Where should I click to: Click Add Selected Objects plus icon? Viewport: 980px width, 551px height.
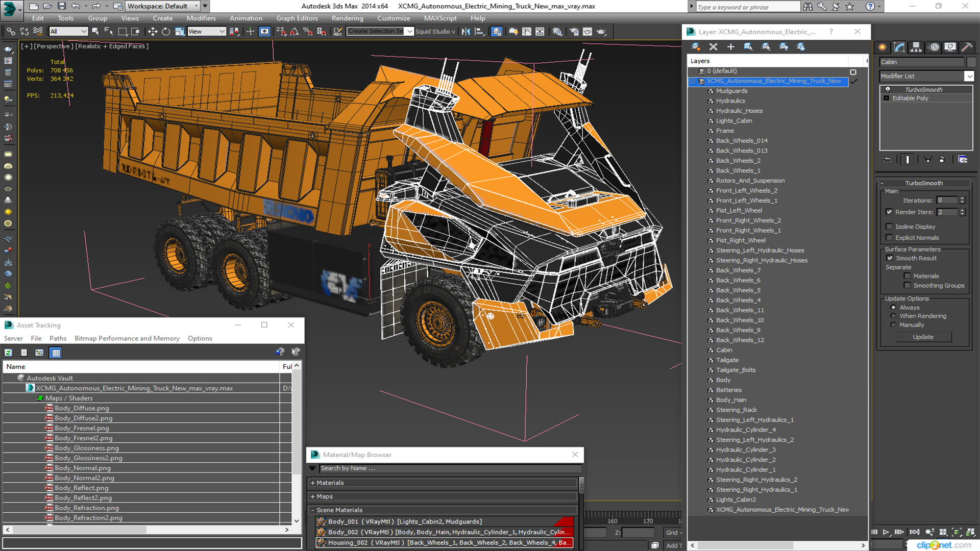coord(731,47)
